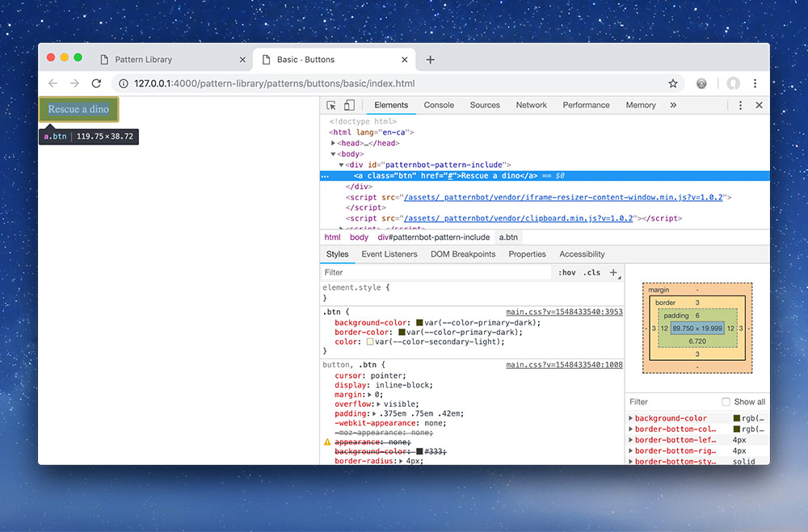Screen dimensions: 808x532
Task: Open the Console tab
Action: tap(439, 105)
